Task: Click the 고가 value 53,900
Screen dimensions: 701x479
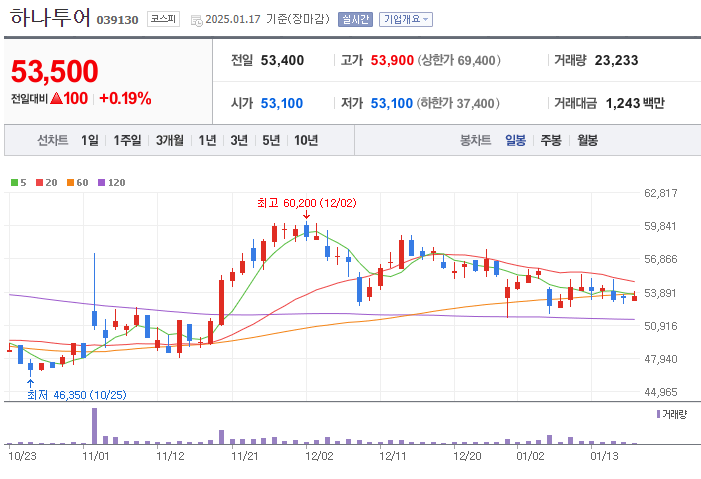Action: [x=392, y=60]
